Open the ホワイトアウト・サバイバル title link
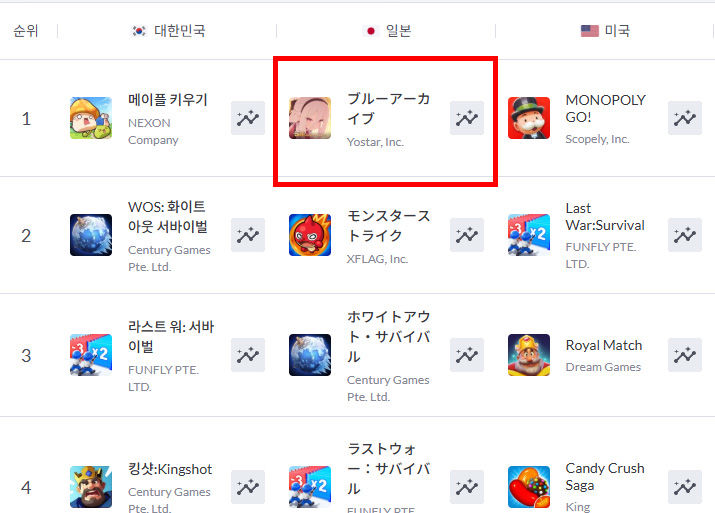Viewport: 715px width, 513px height. 389,337
